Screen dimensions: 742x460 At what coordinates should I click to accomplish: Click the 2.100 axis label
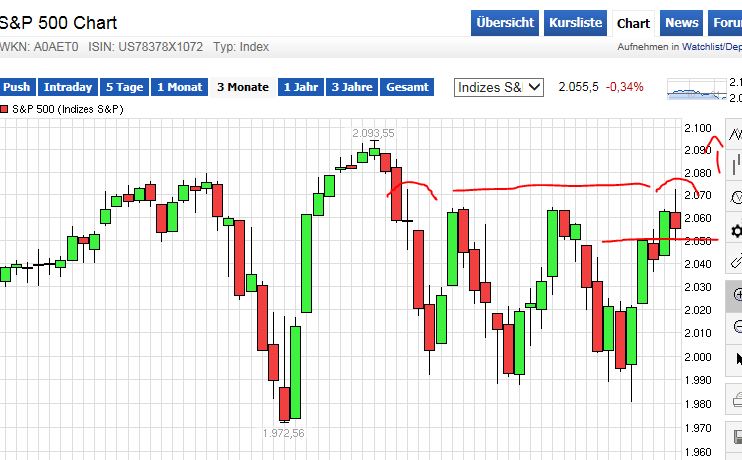coord(698,128)
